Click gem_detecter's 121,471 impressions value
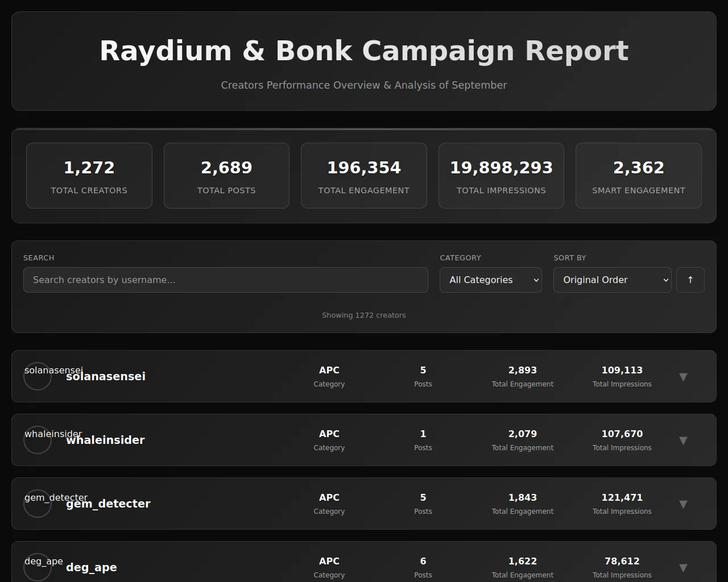Viewport: 728px width, 582px height. (622, 497)
